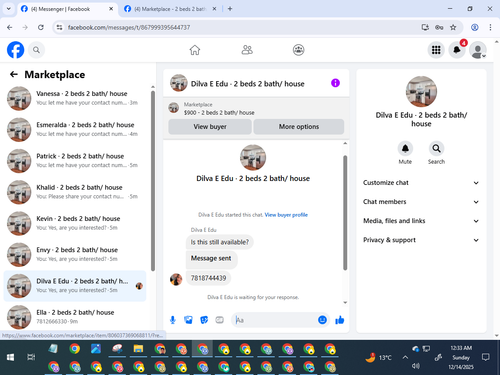Open the View buyer profile link
The width and height of the screenshot is (500, 375).
click(x=286, y=215)
